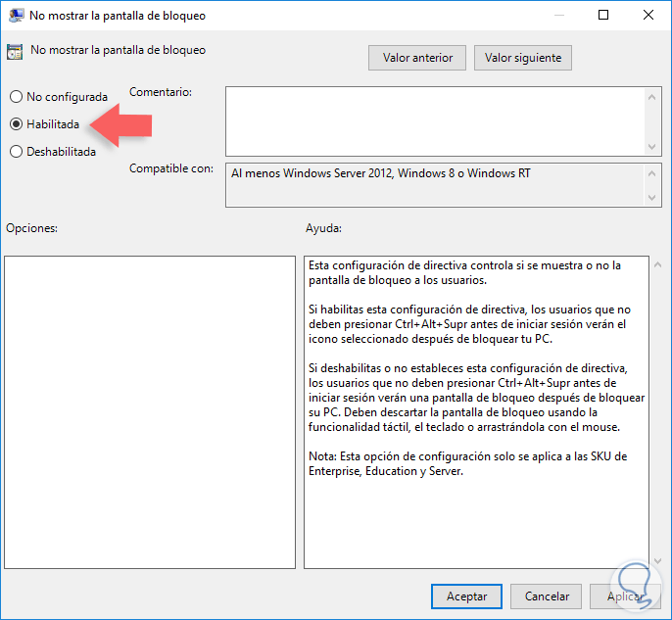Viewport: 672px width, 620px height.
Task: Go to Valor siguiente setting
Action: tap(522, 58)
